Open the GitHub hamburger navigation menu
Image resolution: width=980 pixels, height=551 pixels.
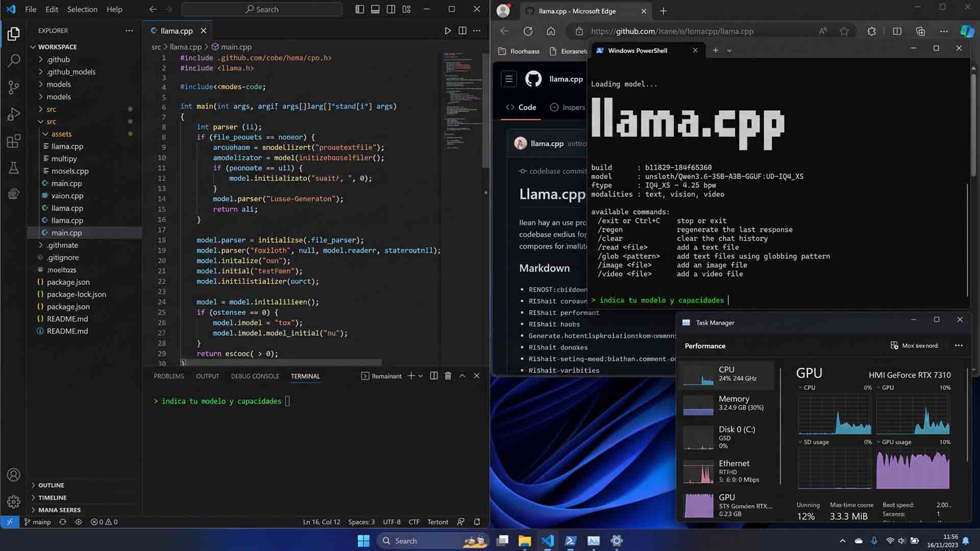(509, 79)
